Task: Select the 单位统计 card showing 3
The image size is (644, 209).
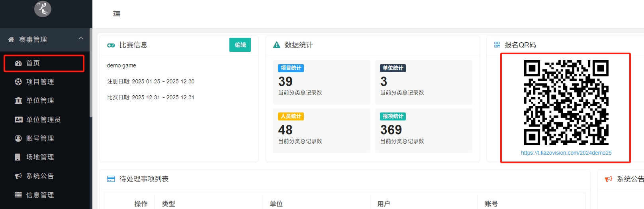Action: tap(423, 82)
